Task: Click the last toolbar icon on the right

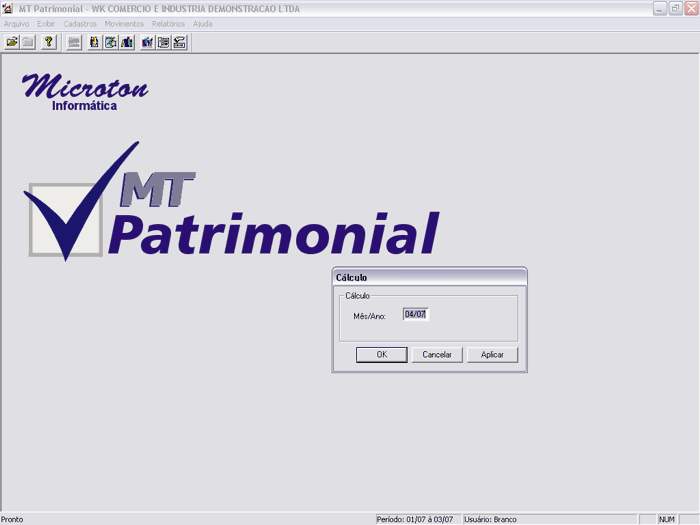Action: (180, 42)
